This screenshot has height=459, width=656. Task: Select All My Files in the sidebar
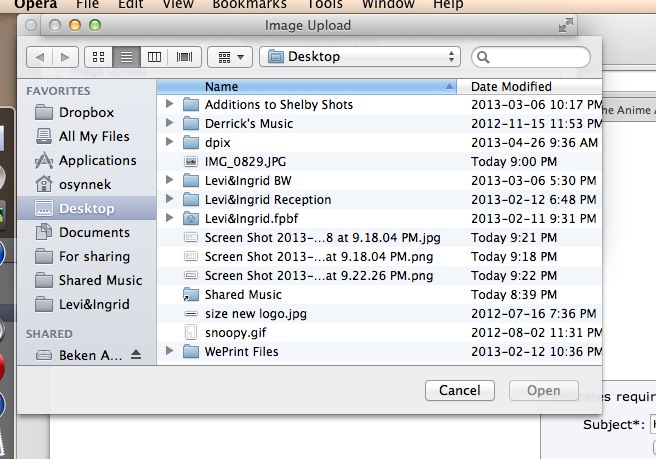[x=87, y=136]
